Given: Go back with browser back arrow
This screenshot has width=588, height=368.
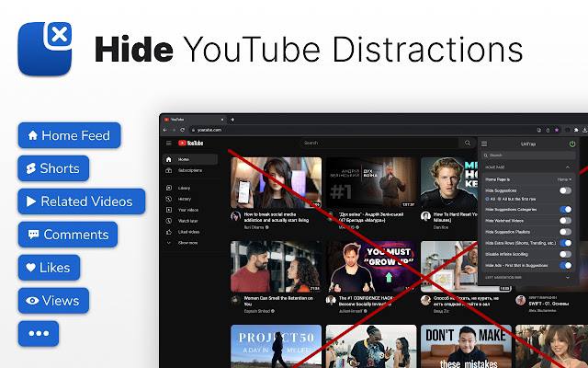Looking at the screenshot, I should pos(165,130).
